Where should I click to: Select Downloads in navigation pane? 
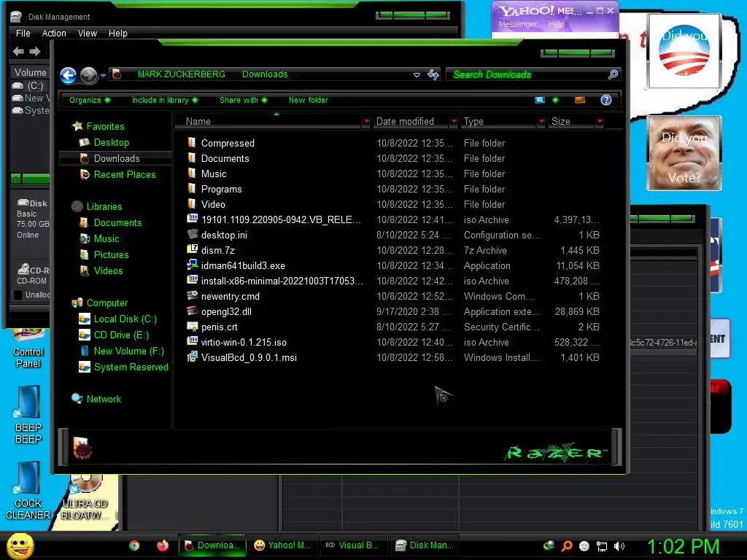(117, 158)
